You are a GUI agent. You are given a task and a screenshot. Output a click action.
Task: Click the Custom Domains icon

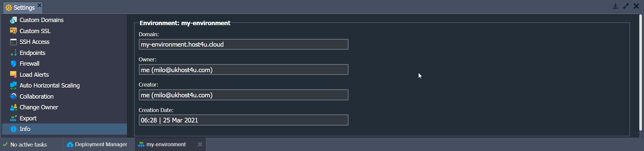tap(13, 20)
